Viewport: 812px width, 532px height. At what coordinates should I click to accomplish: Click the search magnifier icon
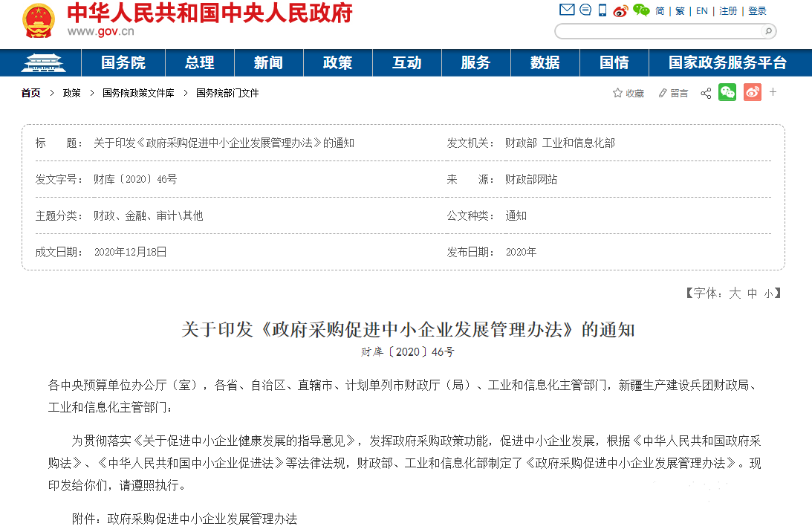pyautogui.click(x=768, y=31)
